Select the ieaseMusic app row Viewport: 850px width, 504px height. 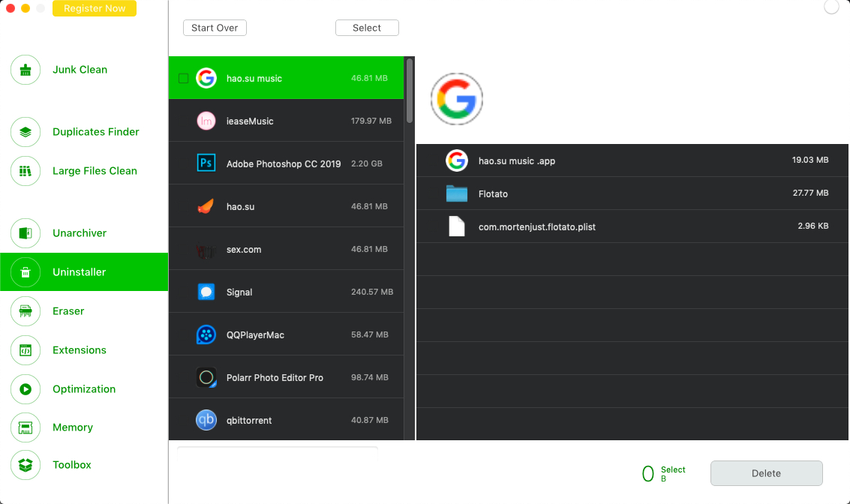287,121
